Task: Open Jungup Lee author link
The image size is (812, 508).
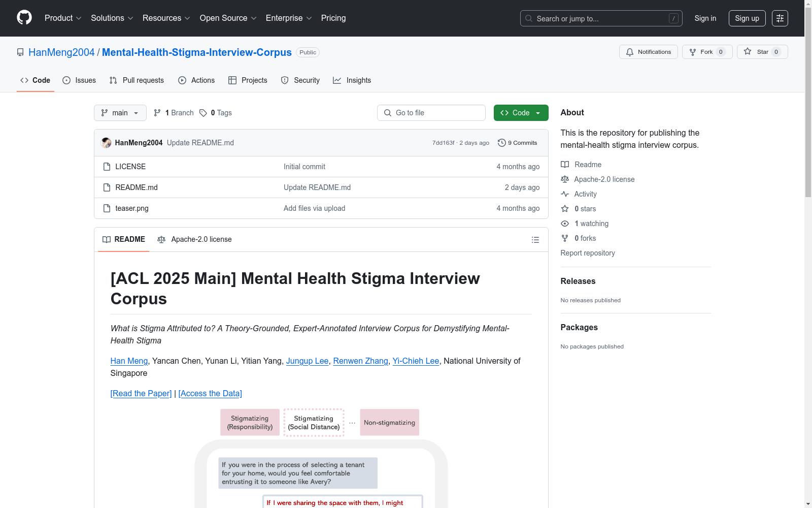Action: click(x=308, y=361)
